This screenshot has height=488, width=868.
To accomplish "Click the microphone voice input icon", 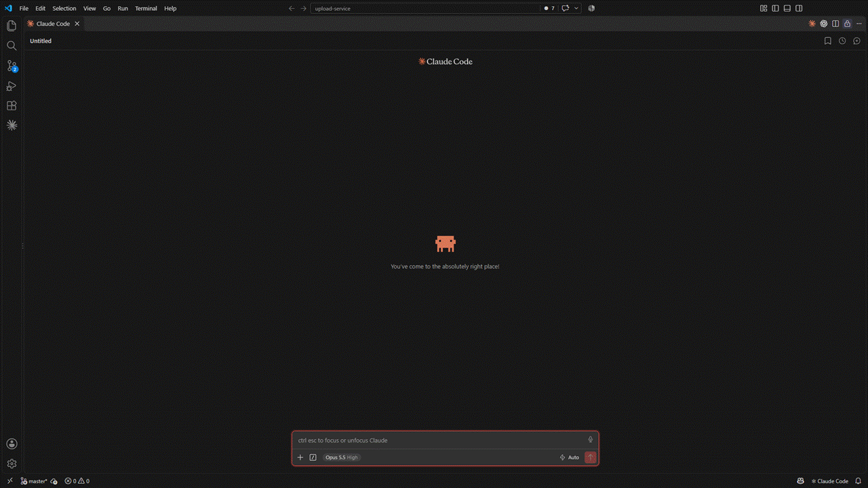I will [590, 440].
